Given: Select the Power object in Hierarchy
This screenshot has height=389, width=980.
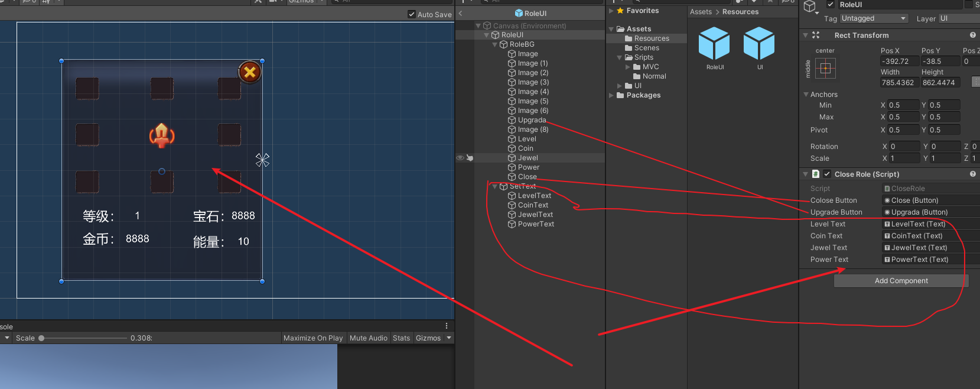Looking at the screenshot, I should [528, 167].
